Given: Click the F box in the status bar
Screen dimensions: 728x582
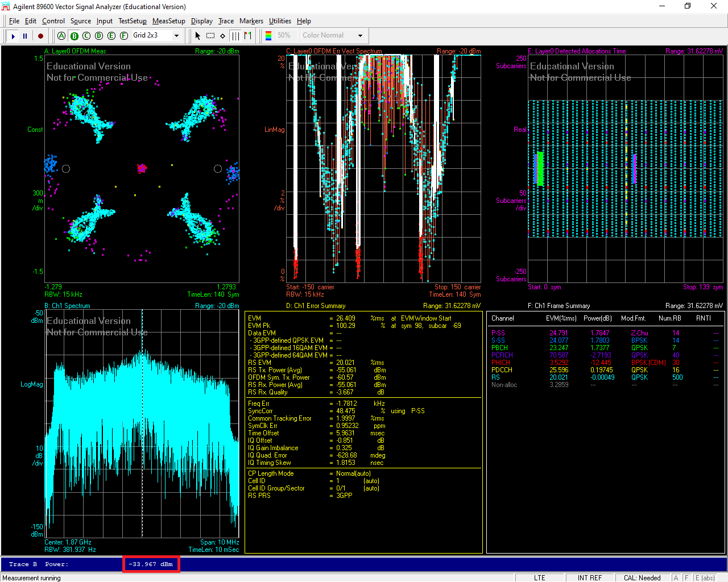Looking at the screenshot, I should coord(686,578).
